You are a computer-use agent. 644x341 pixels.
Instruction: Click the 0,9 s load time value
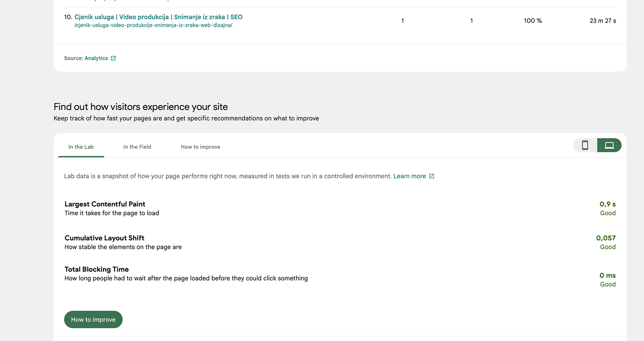click(607, 204)
